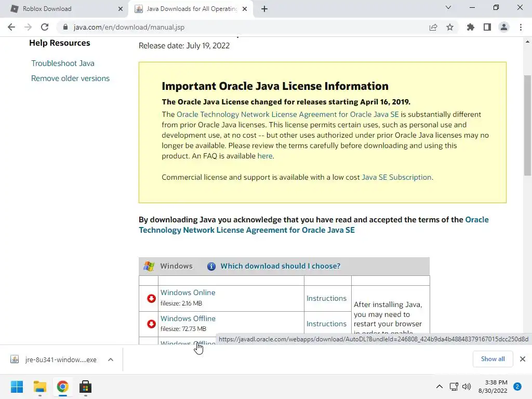The height and width of the screenshot is (399, 532).
Task: Bookmark this page with the star icon
Action: (450, 27)
